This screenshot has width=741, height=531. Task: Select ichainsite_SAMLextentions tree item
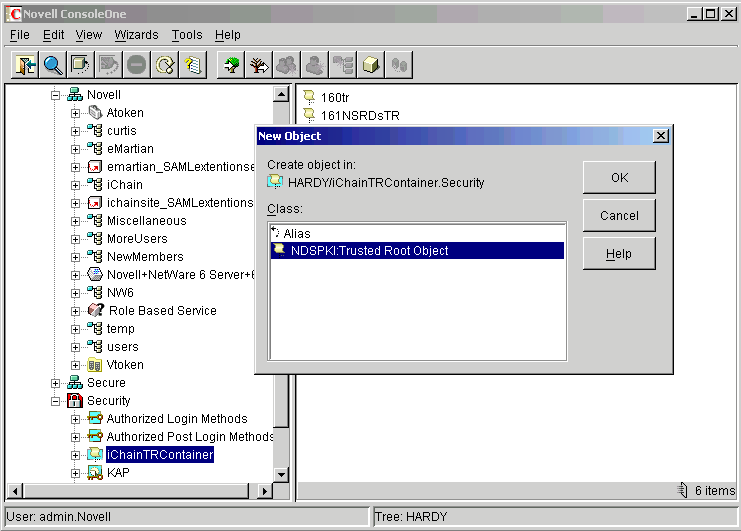(x=180, y=203)
